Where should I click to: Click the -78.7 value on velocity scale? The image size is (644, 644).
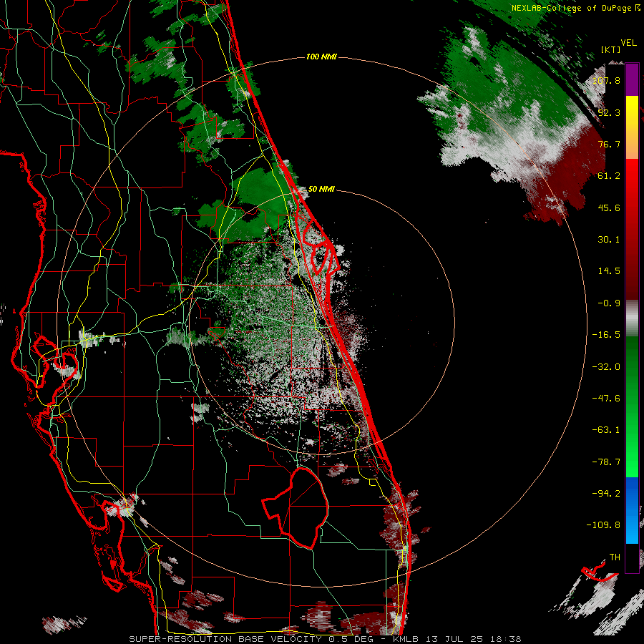[606, 462]
